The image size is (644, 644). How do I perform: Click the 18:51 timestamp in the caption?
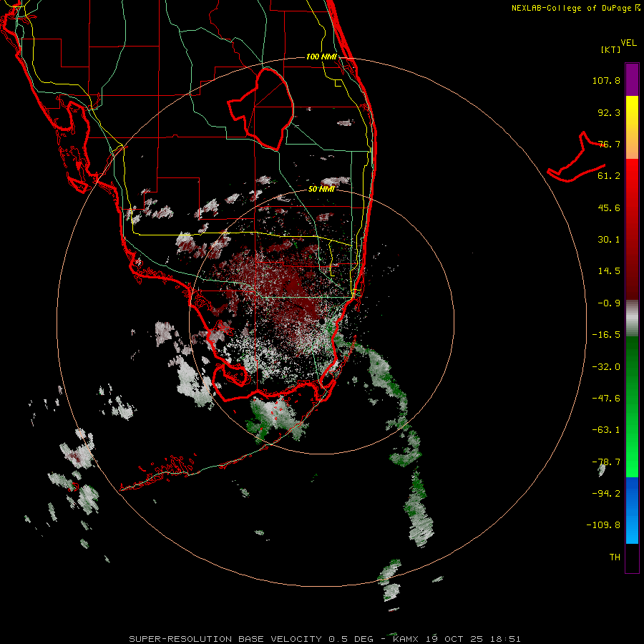(x=507, y=639)
